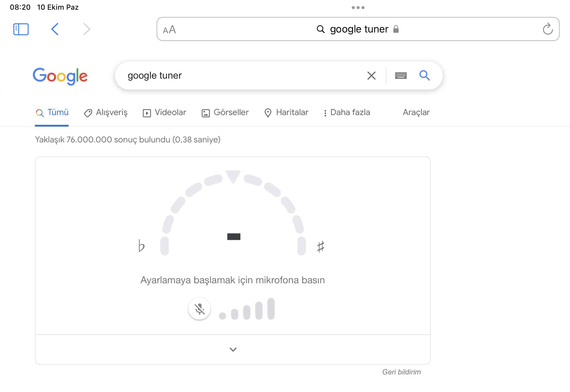Switch to the Haritalar tab
The width and height of the screenshot is (570, 392).
point(286,112)
